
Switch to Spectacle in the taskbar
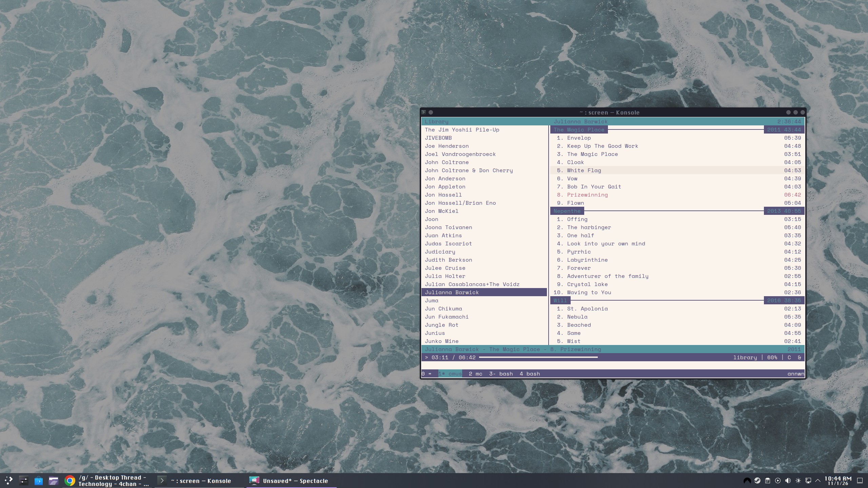click(x=291, y=481)
